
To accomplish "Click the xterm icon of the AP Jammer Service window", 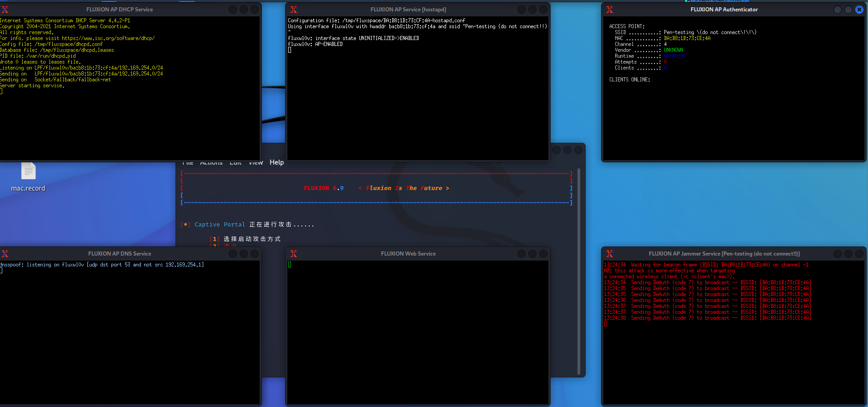I will pyautogui.click(x=610, y=254).
